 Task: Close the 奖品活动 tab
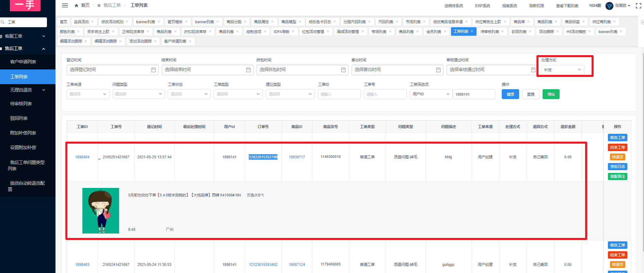tap(92, 22)
